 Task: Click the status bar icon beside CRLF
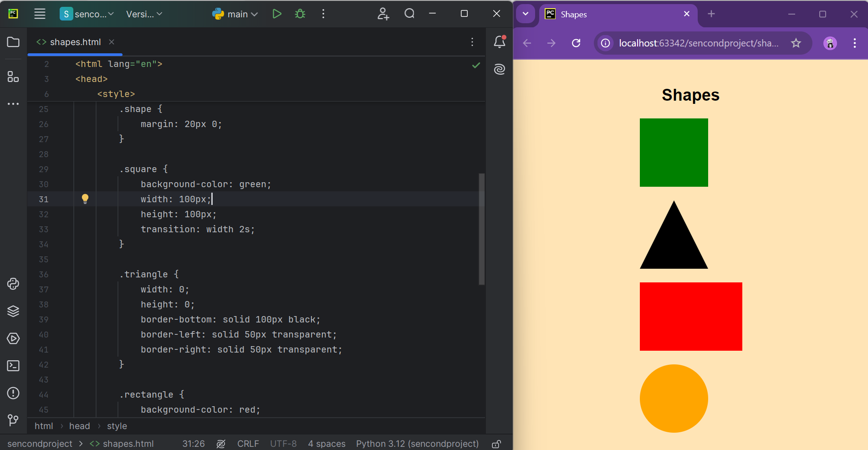pos(221,444)
